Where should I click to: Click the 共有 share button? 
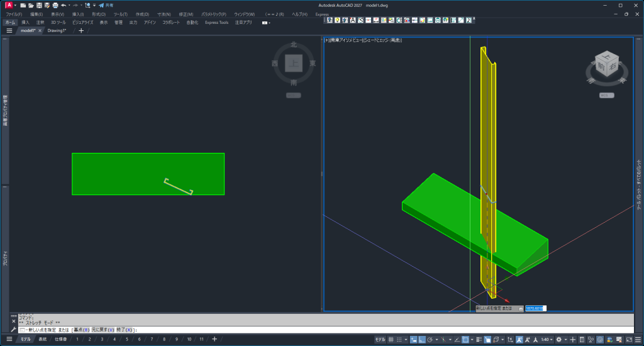[106, 5]
